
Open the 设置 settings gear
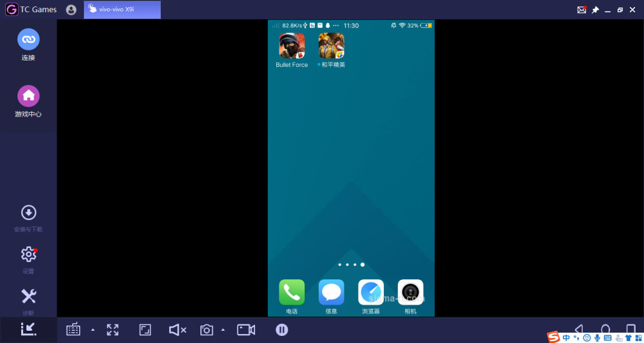(28, 254)
